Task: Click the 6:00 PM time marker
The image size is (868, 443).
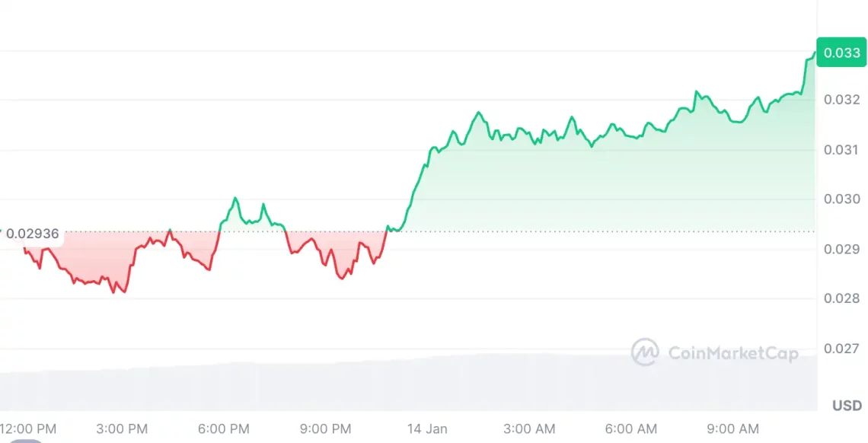Action: (224, 429)
